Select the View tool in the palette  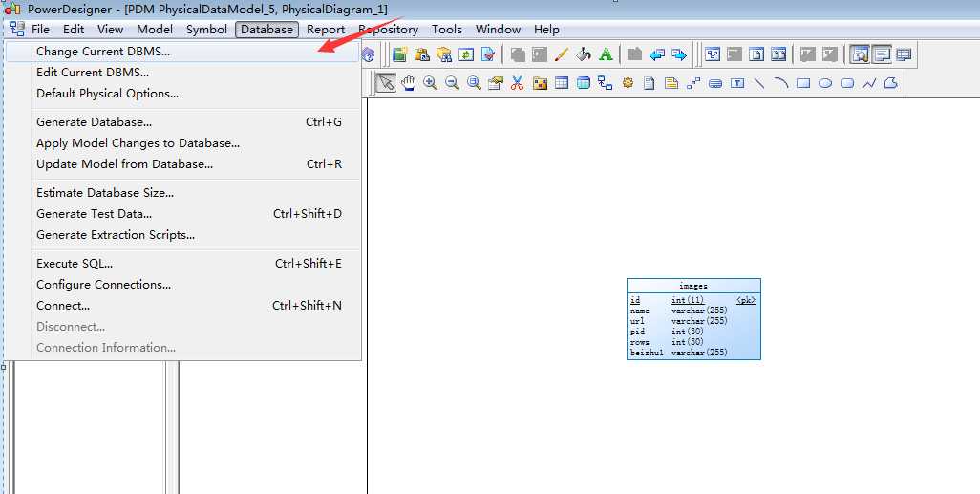[x=583, y=82]
